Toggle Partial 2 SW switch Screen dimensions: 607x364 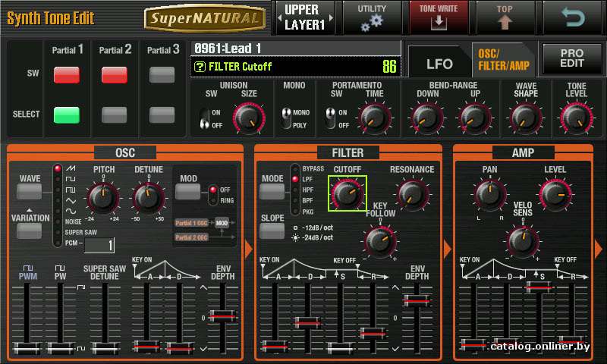tap(115, 75)
